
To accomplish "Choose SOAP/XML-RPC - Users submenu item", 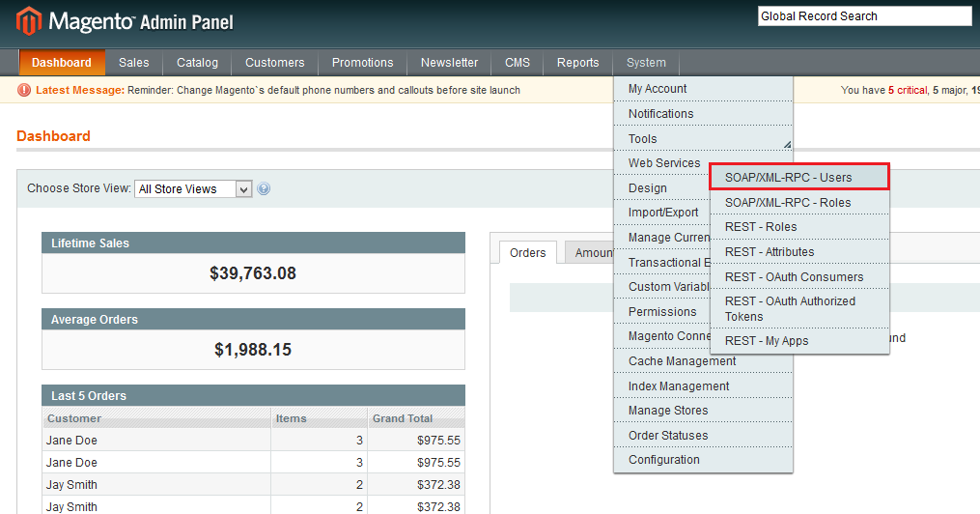I will [x=799, y=178].
